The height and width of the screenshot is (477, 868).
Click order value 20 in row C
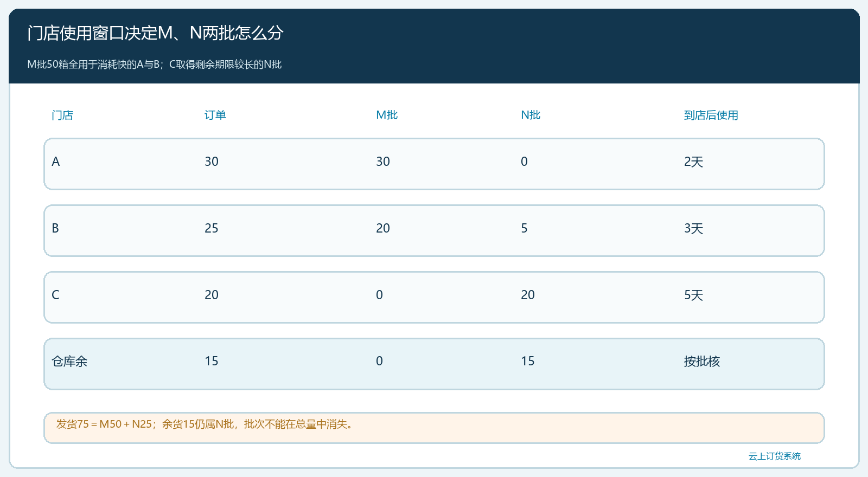(212, 295)
